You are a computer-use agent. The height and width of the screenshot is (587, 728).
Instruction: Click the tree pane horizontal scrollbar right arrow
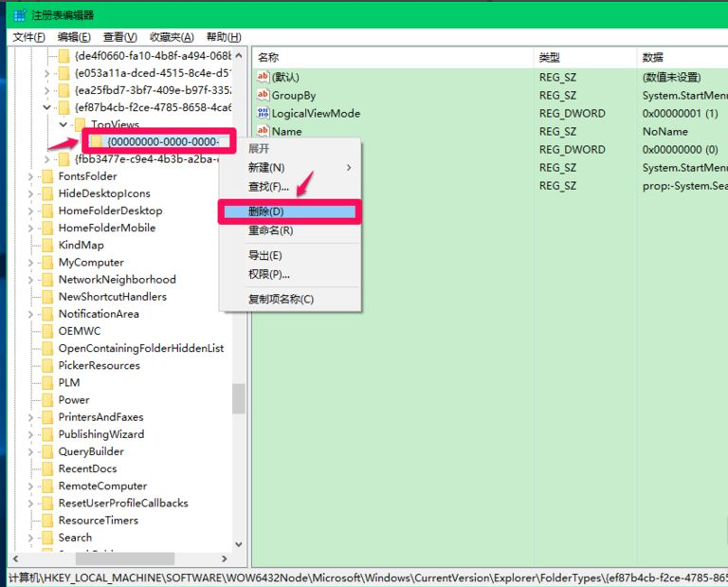[x=225, y=559]
